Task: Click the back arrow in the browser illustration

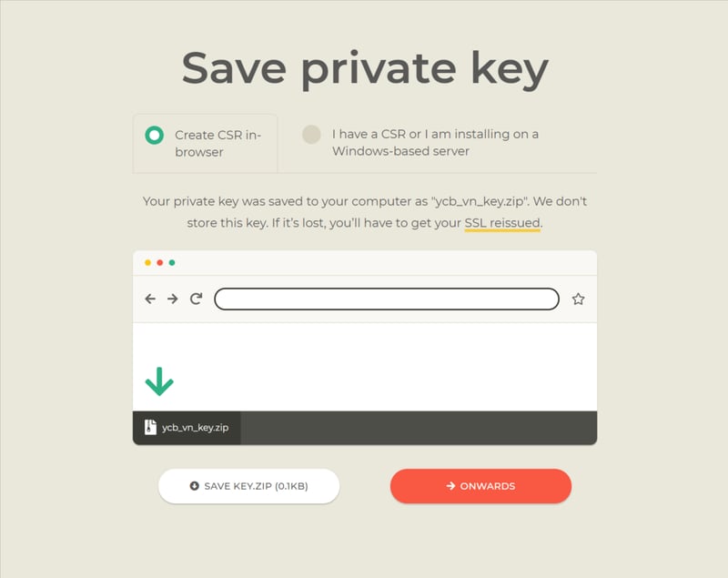Action: tap(150, 299)
